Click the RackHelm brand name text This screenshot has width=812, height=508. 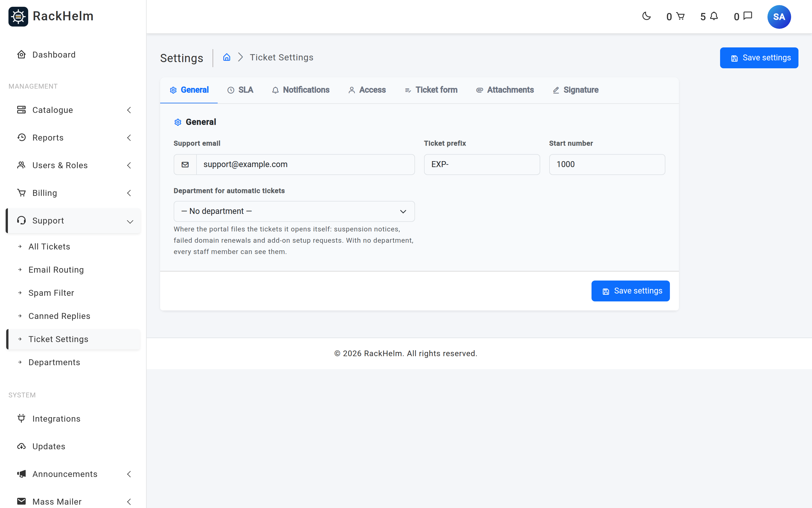point(63,16)
